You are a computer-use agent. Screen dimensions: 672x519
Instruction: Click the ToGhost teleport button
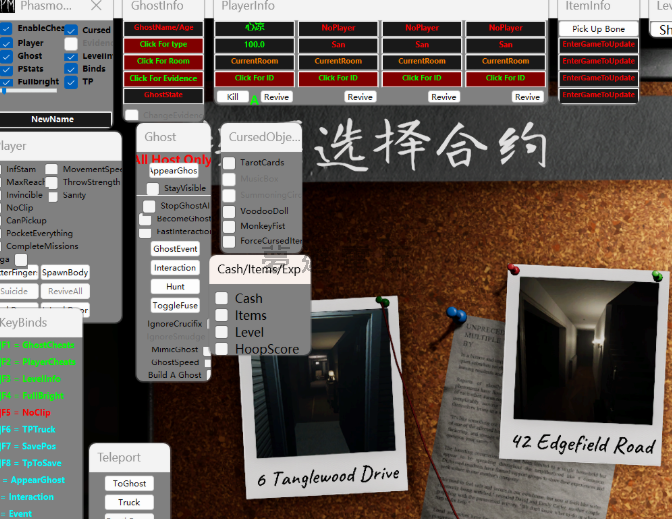(129, 483)
